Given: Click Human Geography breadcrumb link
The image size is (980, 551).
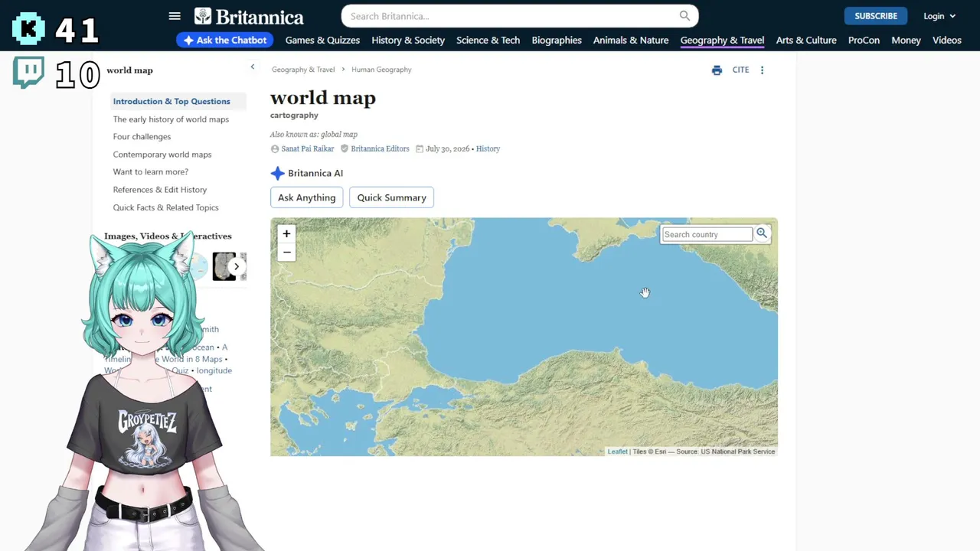Looking at the screenshot, I should [381, 70].
